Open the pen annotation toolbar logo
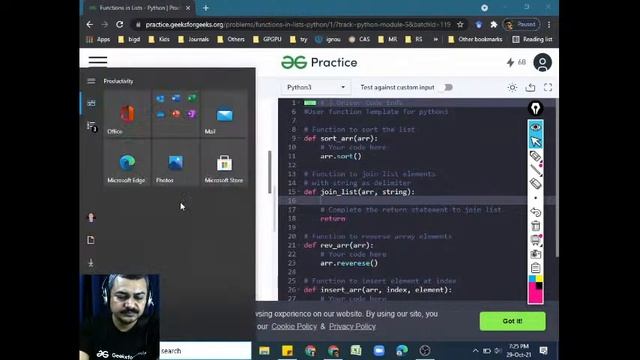 [x=536, y=109]
